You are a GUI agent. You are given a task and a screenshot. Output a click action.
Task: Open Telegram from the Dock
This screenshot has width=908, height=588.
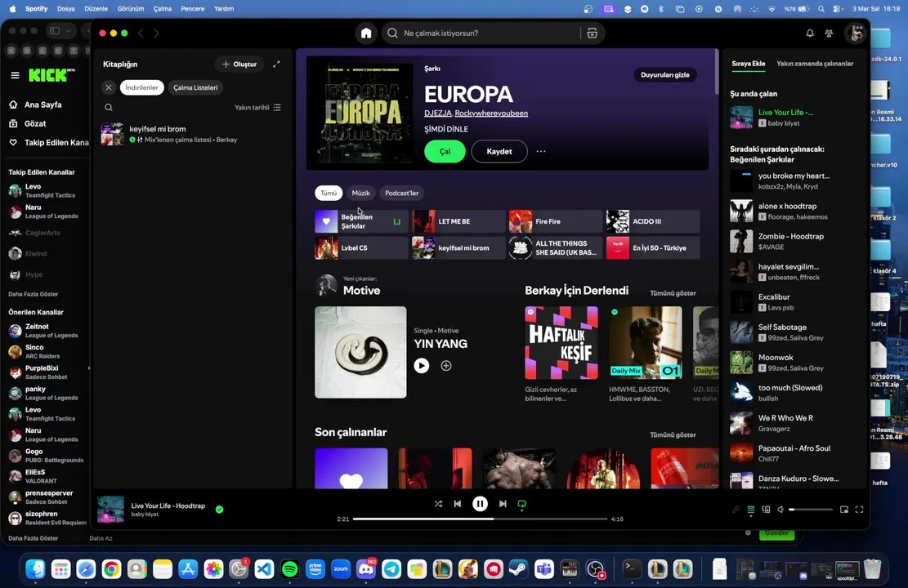(391, 569)
